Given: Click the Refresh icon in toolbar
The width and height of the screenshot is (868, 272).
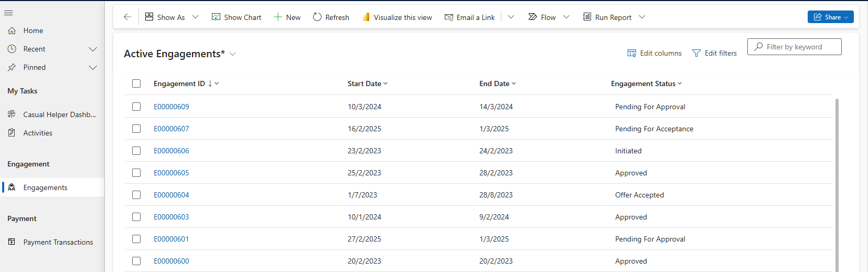Looking at the screenshot, I should (x=317, y=17).
